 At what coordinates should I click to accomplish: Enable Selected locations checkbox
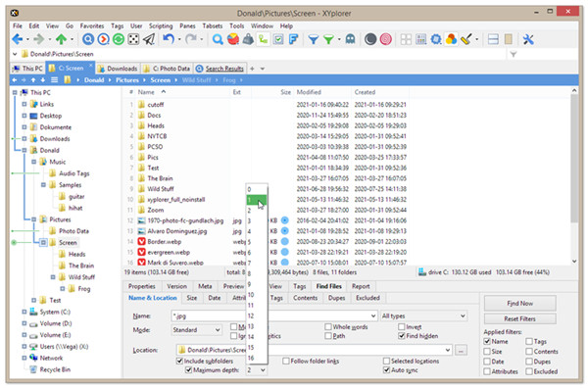pos(386,361)
